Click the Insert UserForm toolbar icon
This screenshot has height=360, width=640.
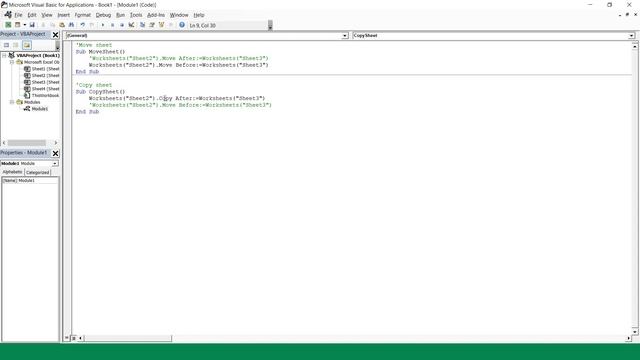tap(18, 25)
